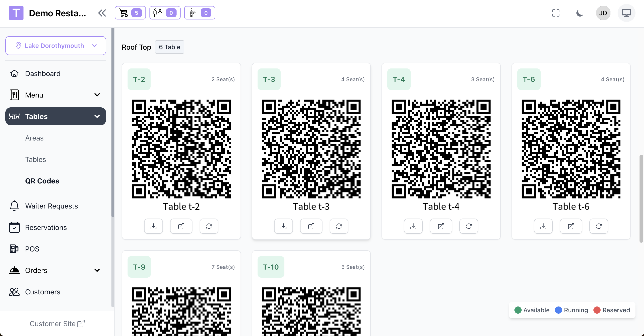Screen dimensions: 644x336
Task: Click the JD user avatar
Action: 603,13
